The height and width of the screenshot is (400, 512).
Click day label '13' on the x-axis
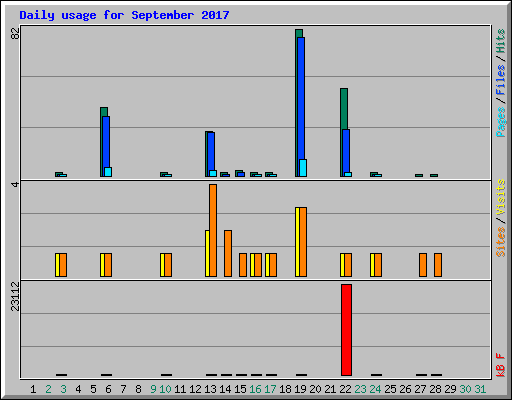point(210,389)
